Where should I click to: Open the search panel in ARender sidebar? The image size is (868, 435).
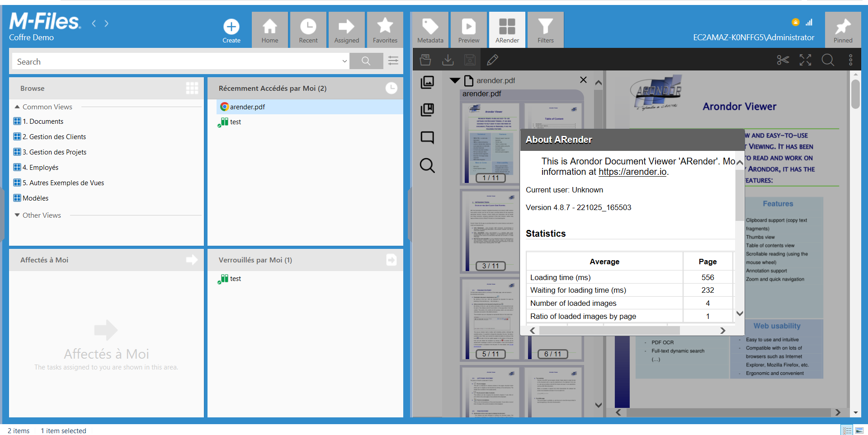(x=427, y=165)
